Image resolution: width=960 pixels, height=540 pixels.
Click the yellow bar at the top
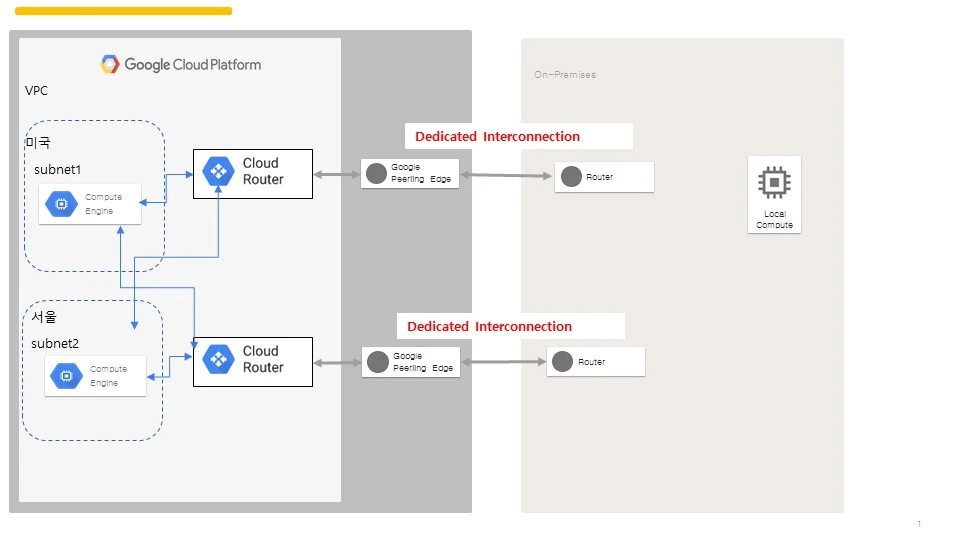123,11
